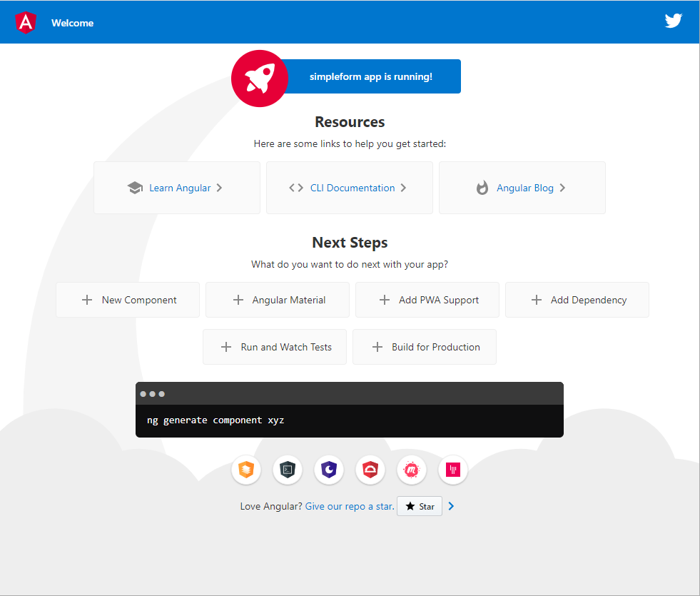Screen dimensions: 700x596
Task: Click plus icon on Run and Watch Tests
Action: (226, 347)
